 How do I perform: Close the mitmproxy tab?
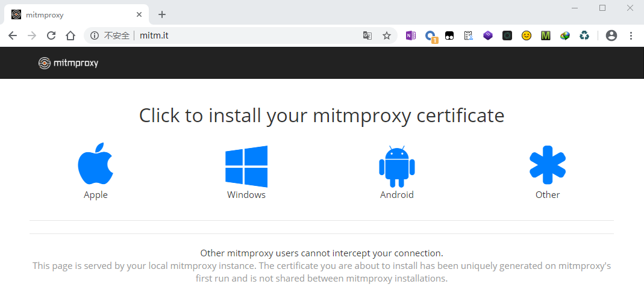139,14
